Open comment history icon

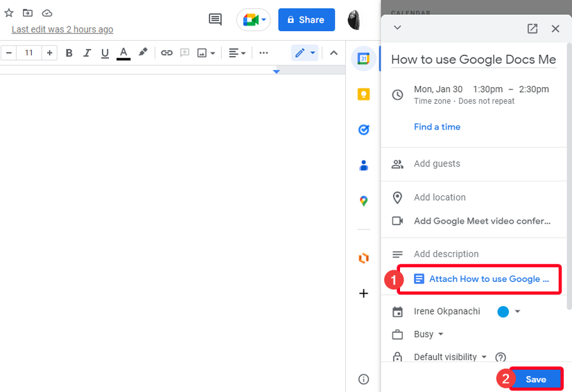point(216,19)
